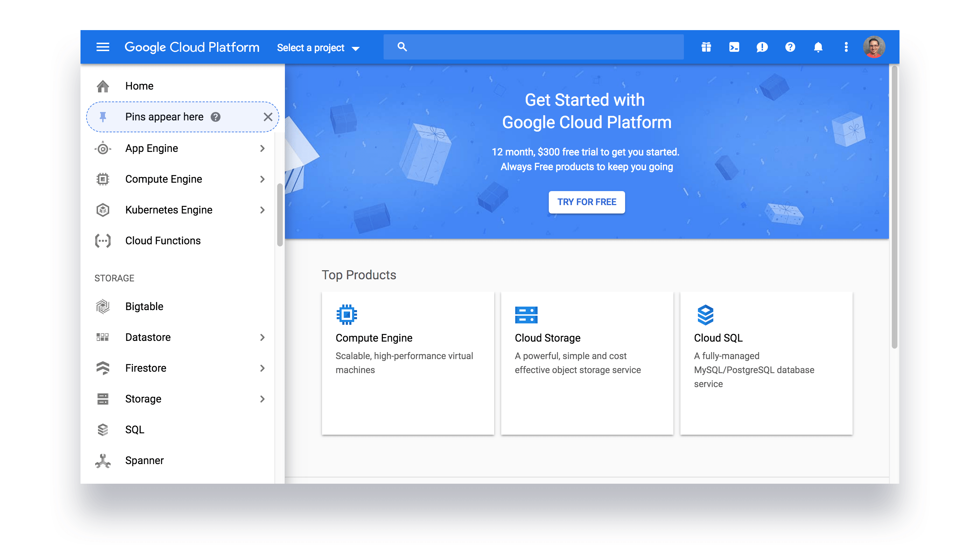Screen dimensions: 980x560
Task: Click 'Always Free products to keep you going'
Action: point(587,167)
